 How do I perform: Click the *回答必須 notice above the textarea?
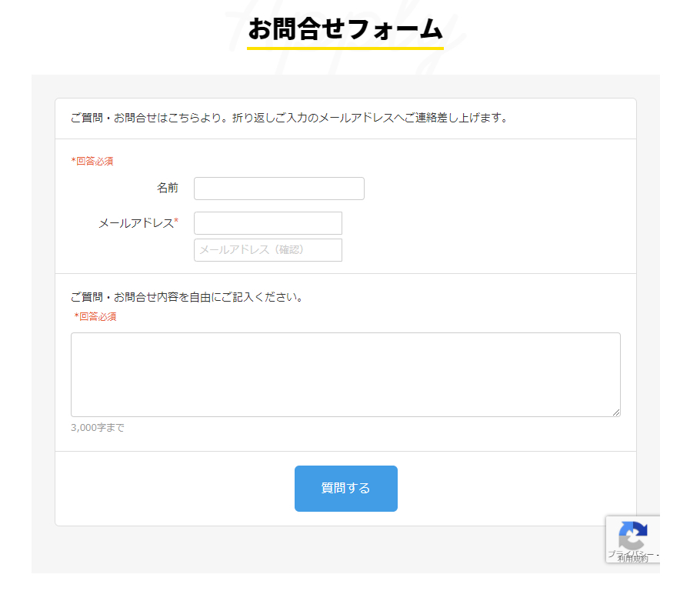tap(95, 316)
